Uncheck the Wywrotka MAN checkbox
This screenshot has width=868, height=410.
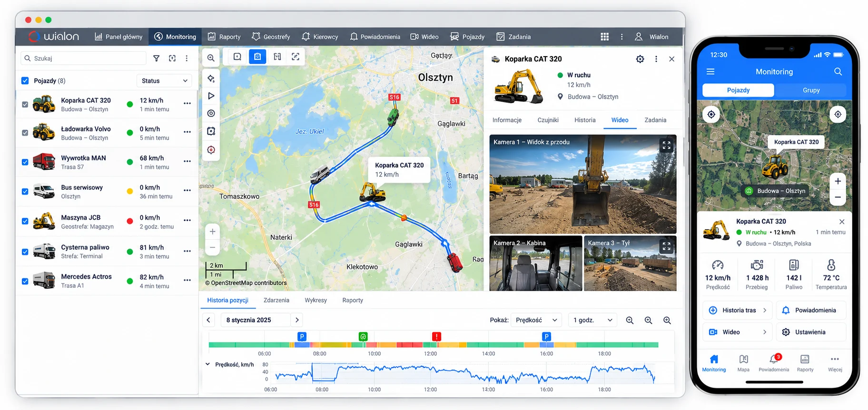tap(25, 162)
